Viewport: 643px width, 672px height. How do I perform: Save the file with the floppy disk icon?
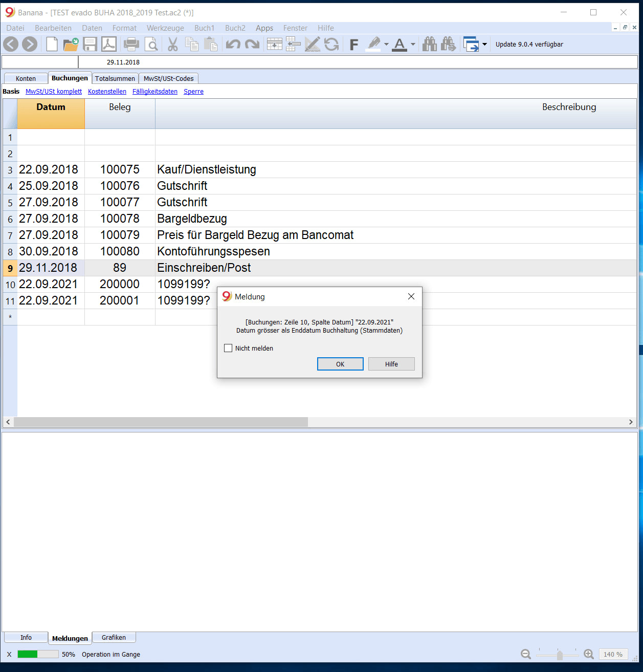tap(90, 45)
